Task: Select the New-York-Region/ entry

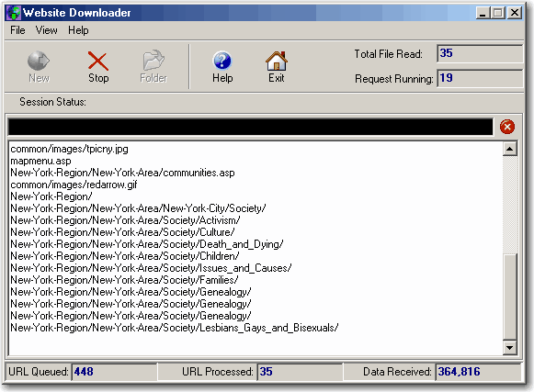Action: [x=51, y=196]
